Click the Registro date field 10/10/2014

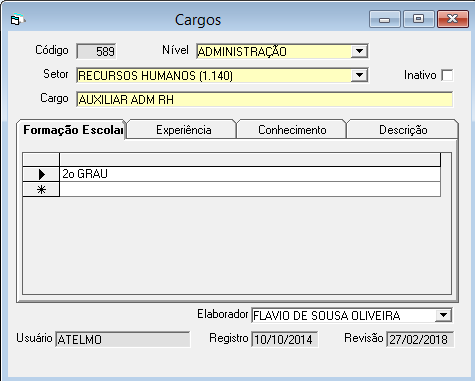284,339
